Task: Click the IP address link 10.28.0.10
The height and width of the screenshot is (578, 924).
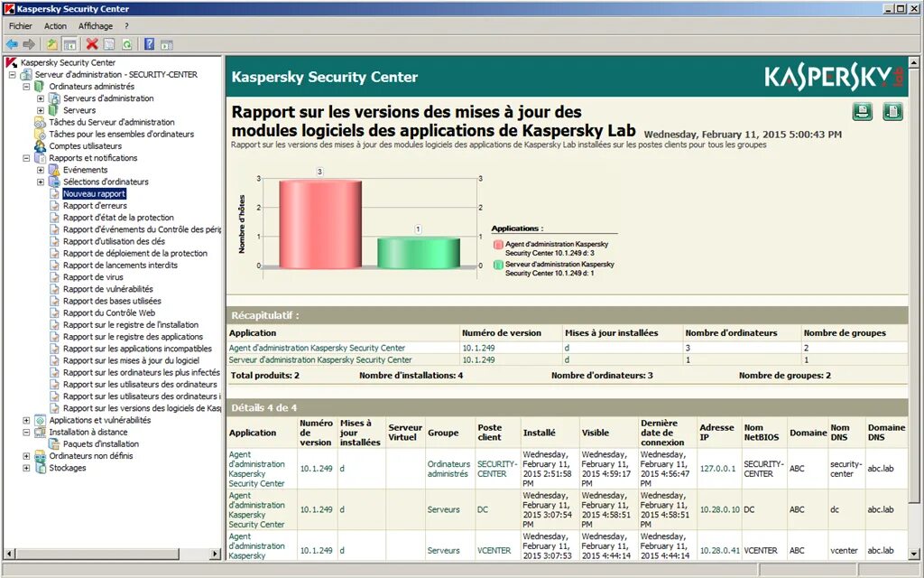Action: click(719, 509)
